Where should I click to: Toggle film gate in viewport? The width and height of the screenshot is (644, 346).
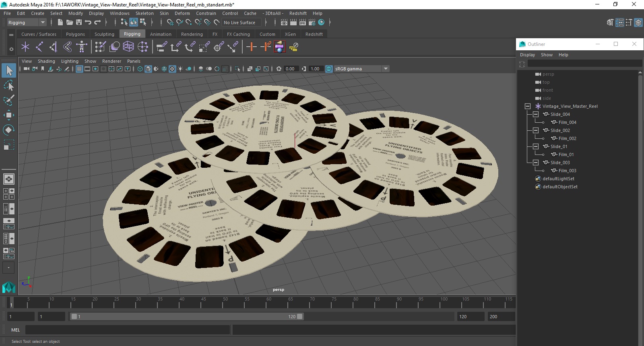[87, 69]
